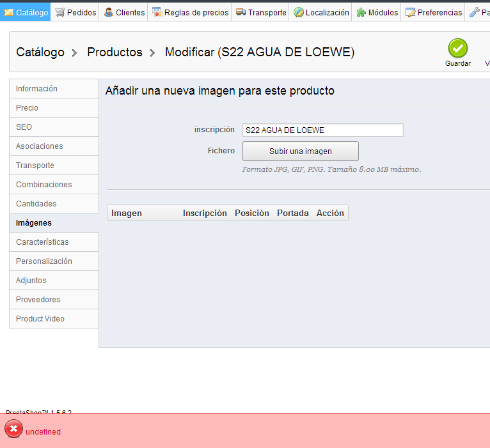Image resolution: width=490 pixels, height=448 pixels.
Task: Click the Portada column header
Action: 293,213
